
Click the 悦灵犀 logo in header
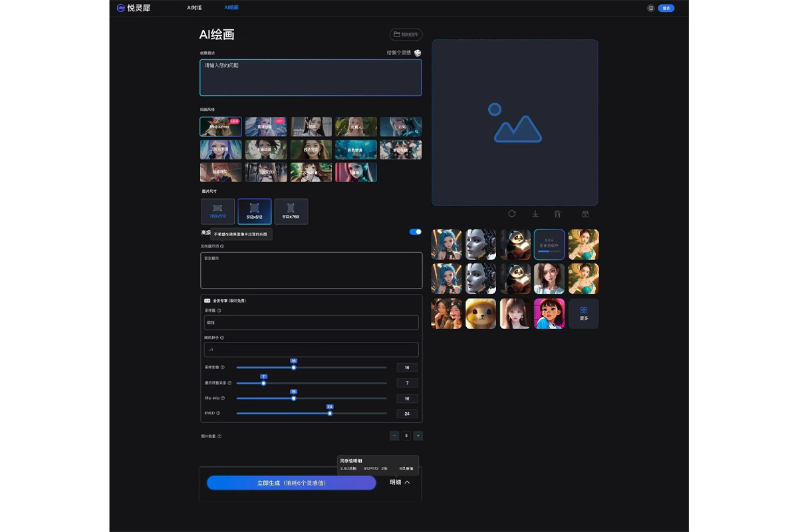pos(134,8)
